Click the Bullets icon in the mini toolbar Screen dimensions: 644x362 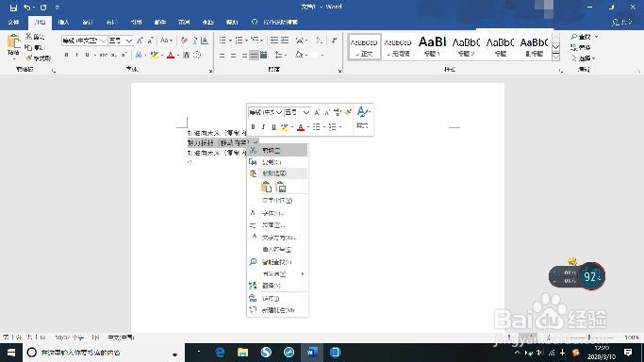pos(316,127)
